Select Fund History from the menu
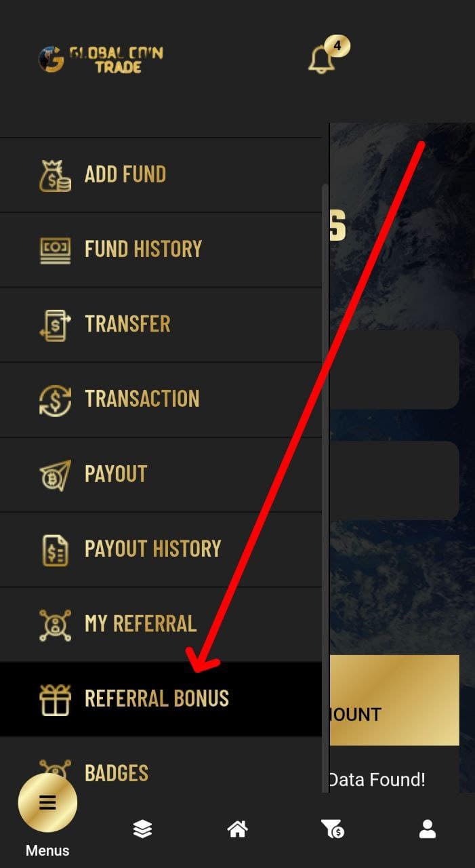 [x=161, y=250]
